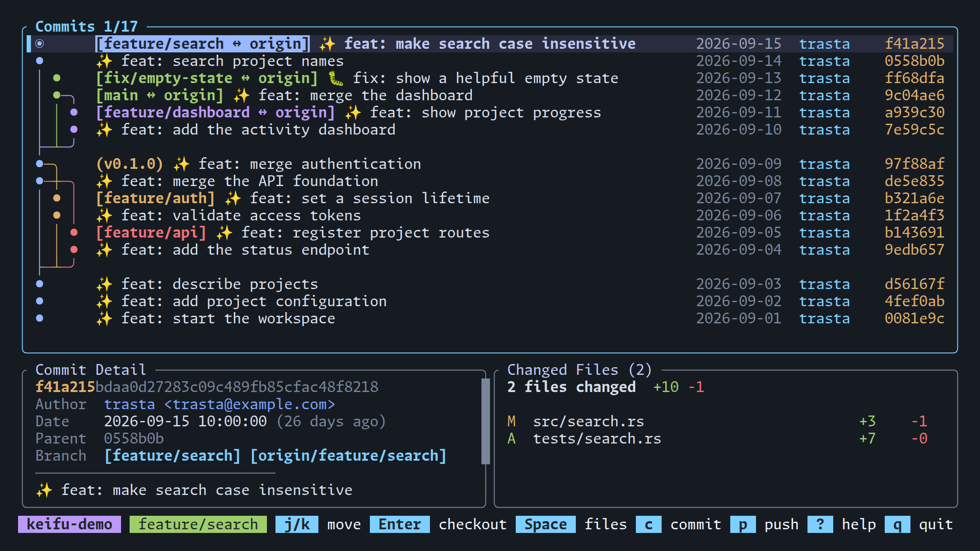
Task: Click the commit hash 9c04ae6
Action: coord(915,95)
